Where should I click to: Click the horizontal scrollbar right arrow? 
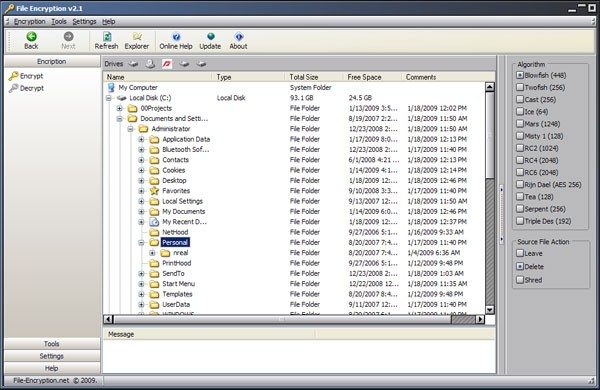pos(480,319)
